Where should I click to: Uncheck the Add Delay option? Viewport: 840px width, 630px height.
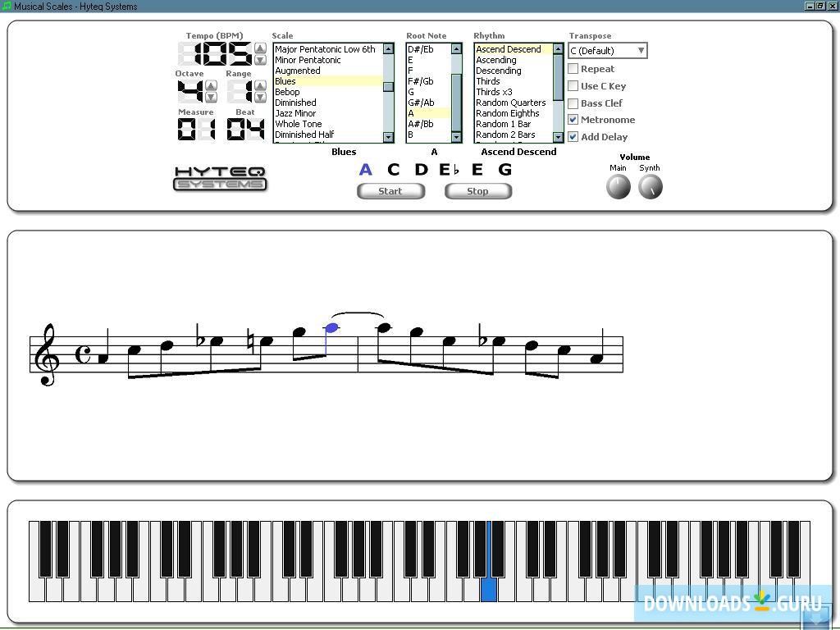[573, 136]
